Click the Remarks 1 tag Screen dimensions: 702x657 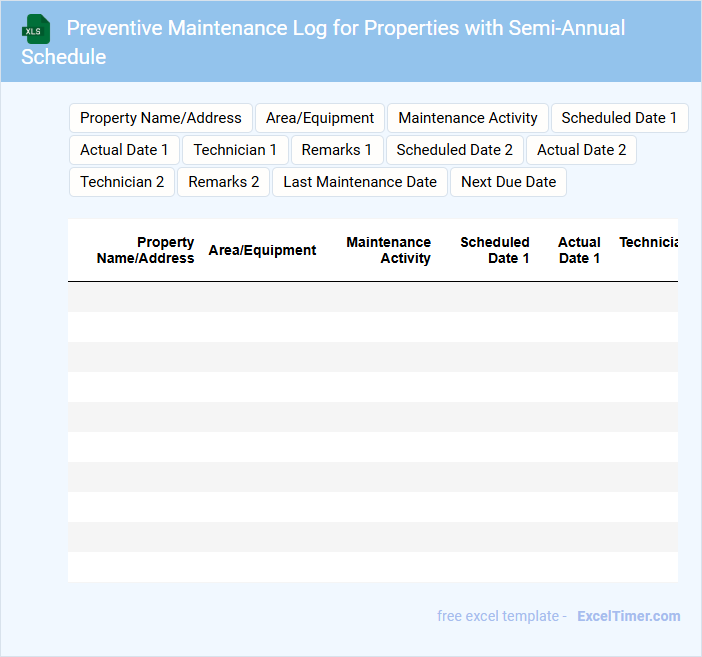tap(337, 150)
